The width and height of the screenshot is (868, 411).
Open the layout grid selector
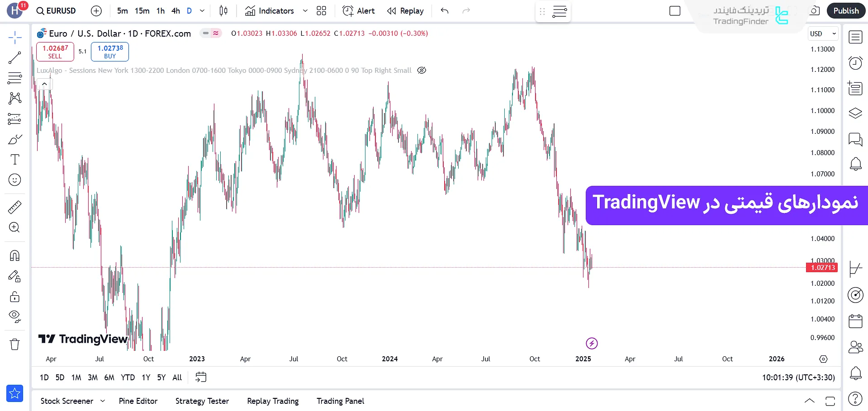(321, 11)
